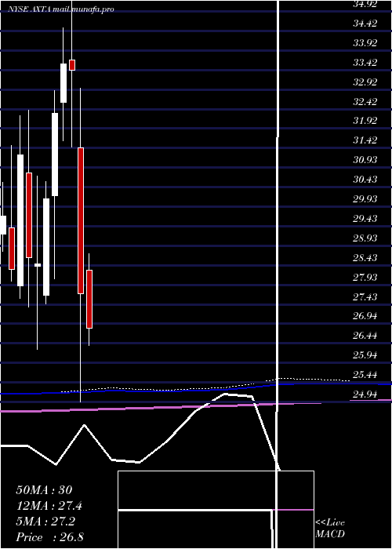The width and height of the screenshot is (392, 549).
Task: Click the 28.43 price axis label
Action: coord(365,258)
